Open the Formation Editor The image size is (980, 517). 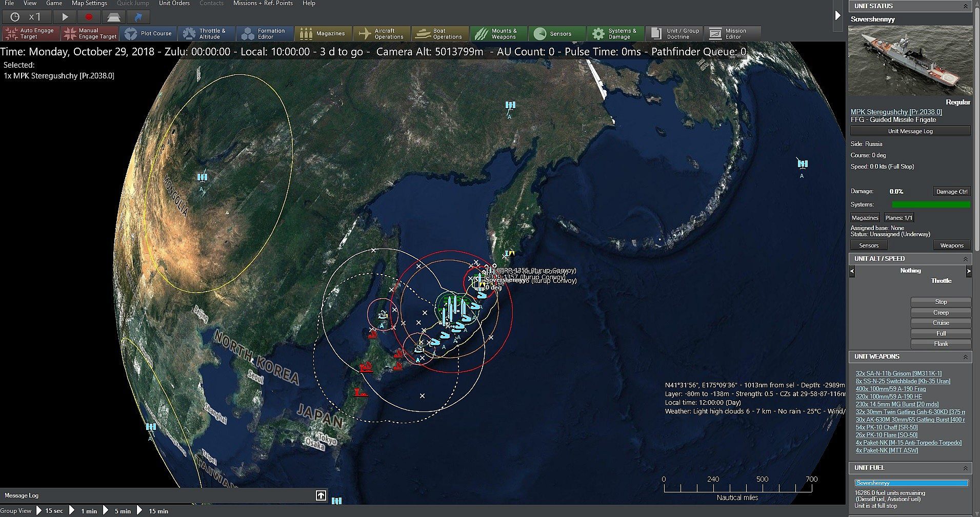[x=265, y=34]
